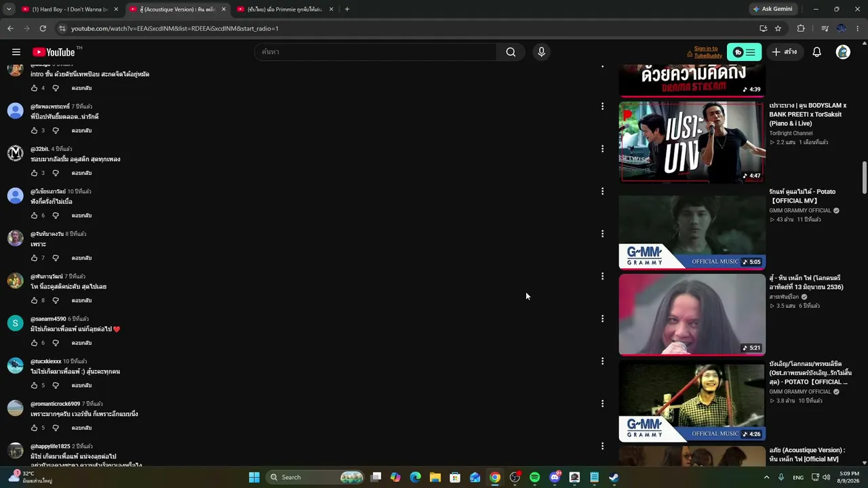868x488 pixels.
Task: Click the browser address bar URL
Action: [175, 28]
